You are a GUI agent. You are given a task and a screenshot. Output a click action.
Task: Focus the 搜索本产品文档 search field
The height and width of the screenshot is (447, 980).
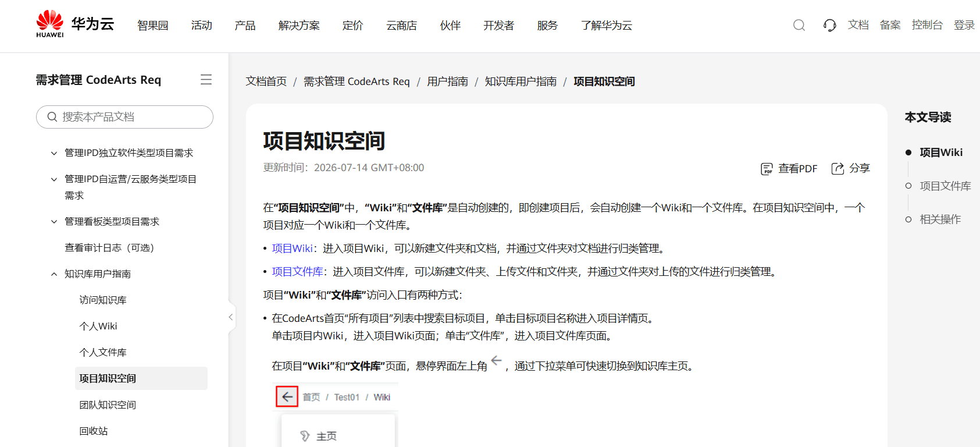click(124, 117)
